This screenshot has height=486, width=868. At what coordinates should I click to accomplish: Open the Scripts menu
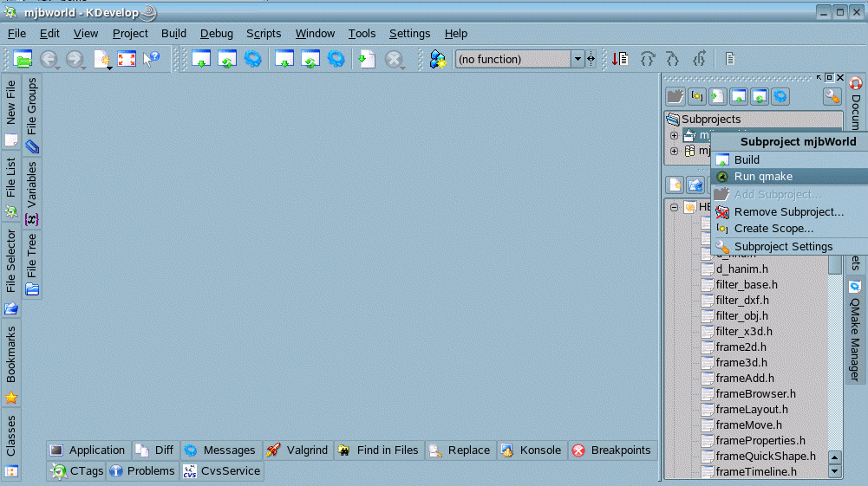[264, 34]
